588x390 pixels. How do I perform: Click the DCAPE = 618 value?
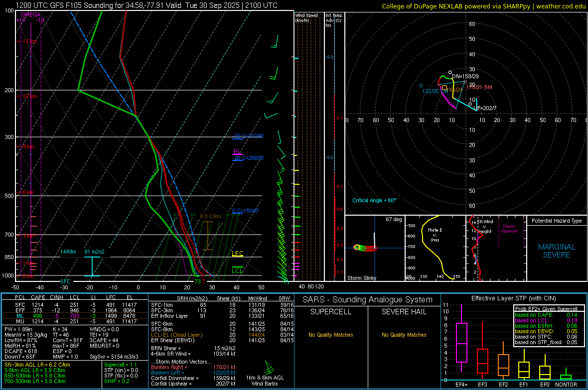pos(20,351)
